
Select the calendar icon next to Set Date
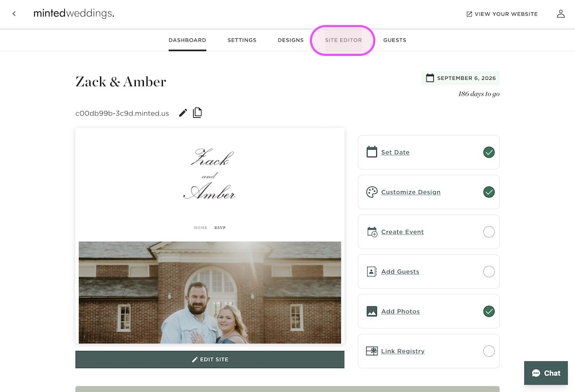click(371, 152)
